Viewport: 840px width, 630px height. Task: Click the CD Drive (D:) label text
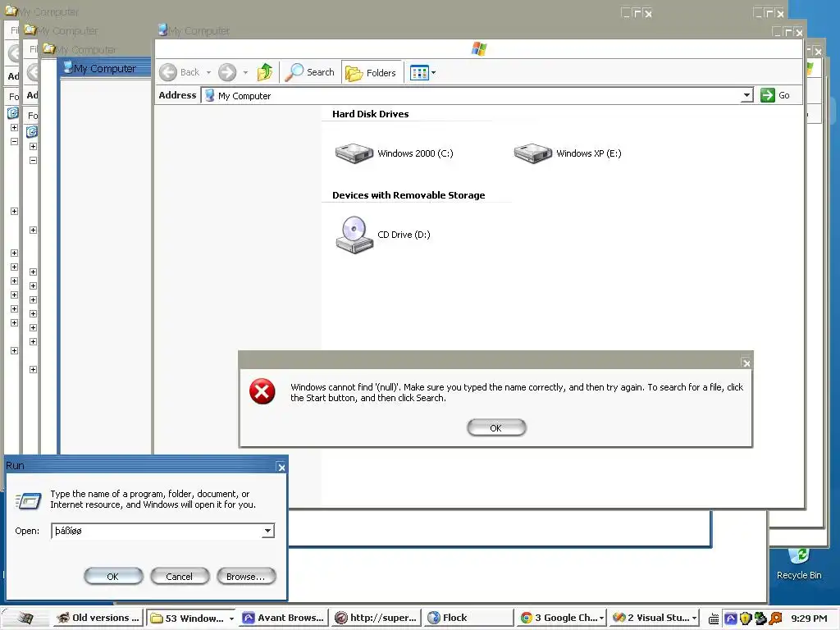coord(404,235)
